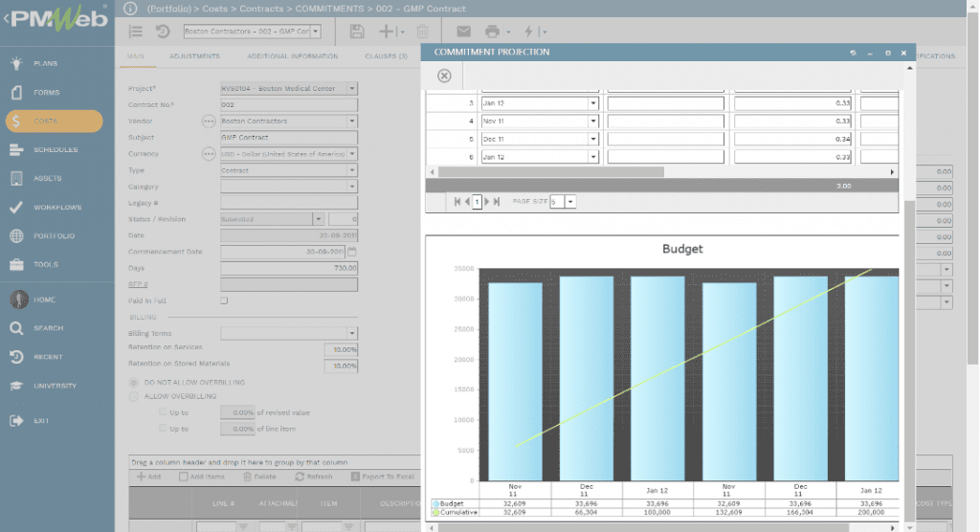Screen dimensions: 980x532
Task: Click the ellipsis button next to Vendor
Action: tap(209, 122)
